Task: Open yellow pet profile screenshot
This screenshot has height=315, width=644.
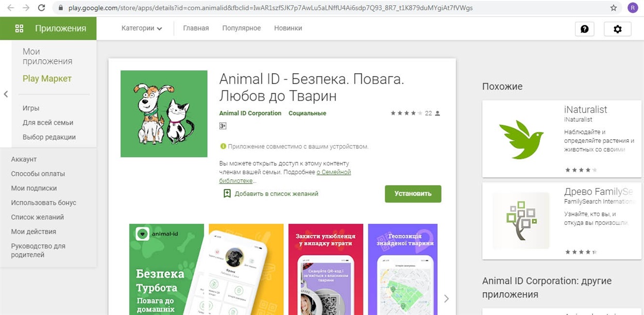Action: 246,269
